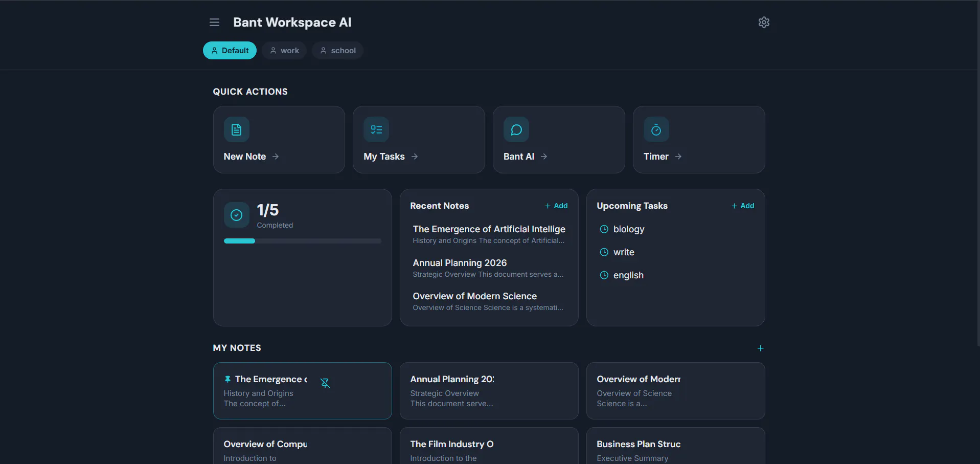
Task: Open the hamburger menu icon
Action: (214, 22)
